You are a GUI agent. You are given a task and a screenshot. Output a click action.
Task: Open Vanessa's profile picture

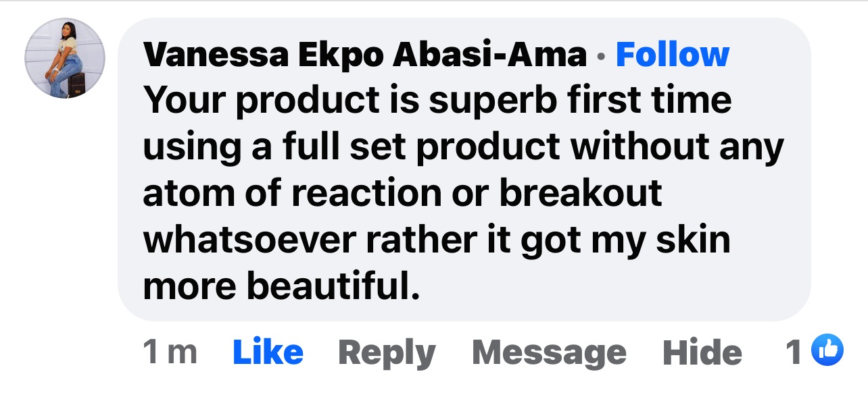pyautogui.click(x=65, y=59)
